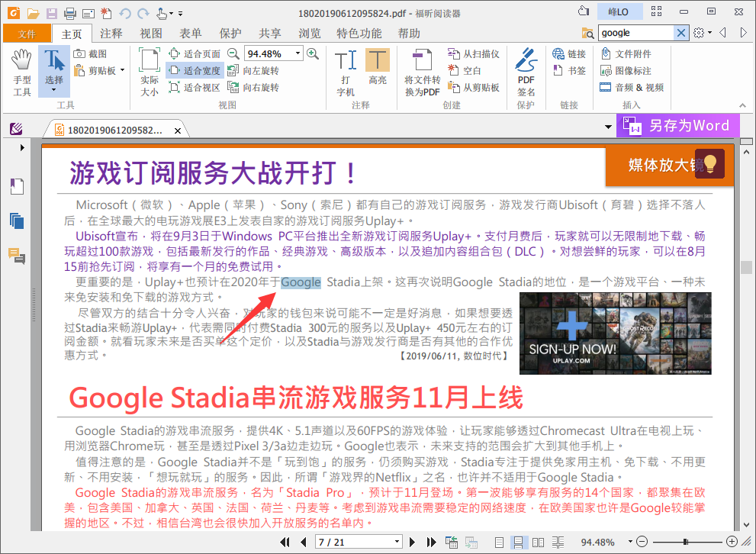Insert 图像标注 image annotation
Viewport: 756px width, 554px height.
[x=626, y=71]
